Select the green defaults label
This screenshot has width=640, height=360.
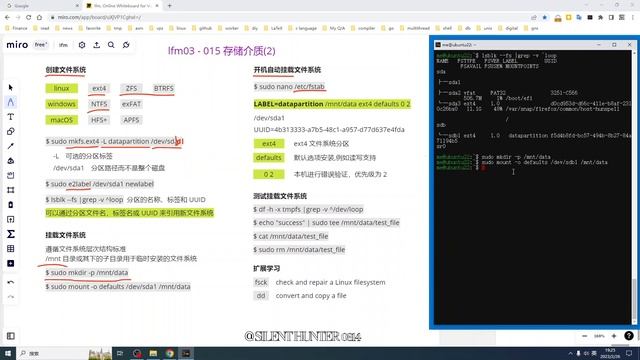tap(269, 158)
